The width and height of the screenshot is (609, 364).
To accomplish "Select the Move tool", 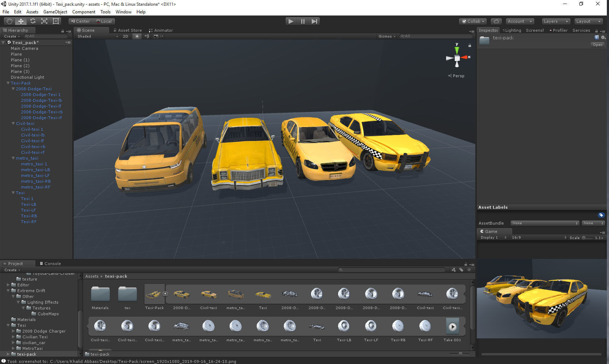I will pyautogui.click(x=21, y=21).
